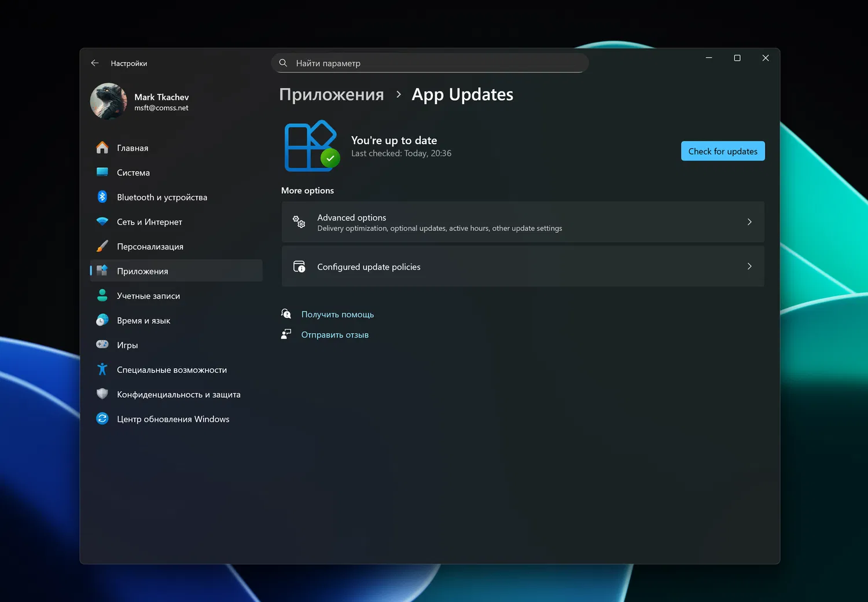
Task: Open Специальные возможности
Action: (x=176, y=369)
